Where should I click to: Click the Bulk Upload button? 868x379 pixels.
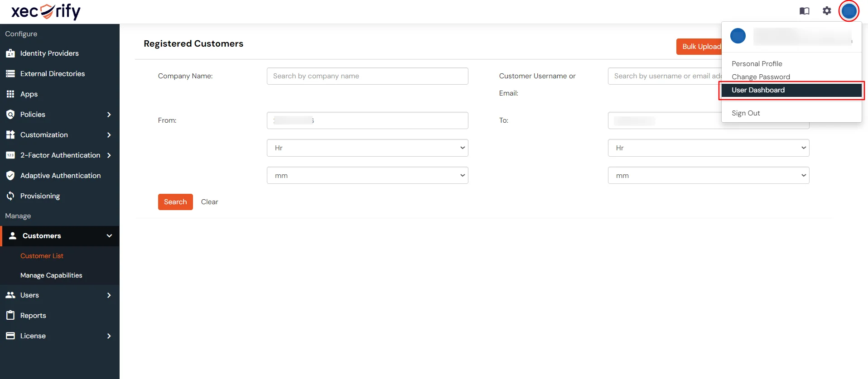pos(700,47)
